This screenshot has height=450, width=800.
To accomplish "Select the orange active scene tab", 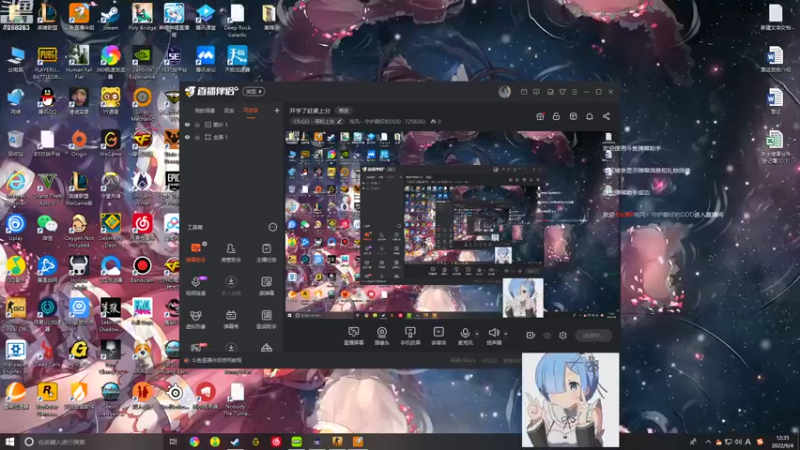I will [x=251, y=110].
